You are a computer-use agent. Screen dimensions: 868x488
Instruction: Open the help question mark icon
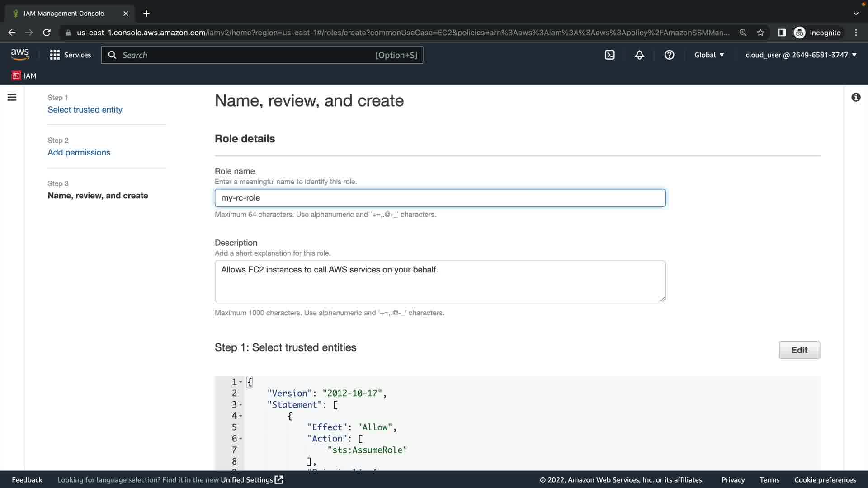click(669, 55)
